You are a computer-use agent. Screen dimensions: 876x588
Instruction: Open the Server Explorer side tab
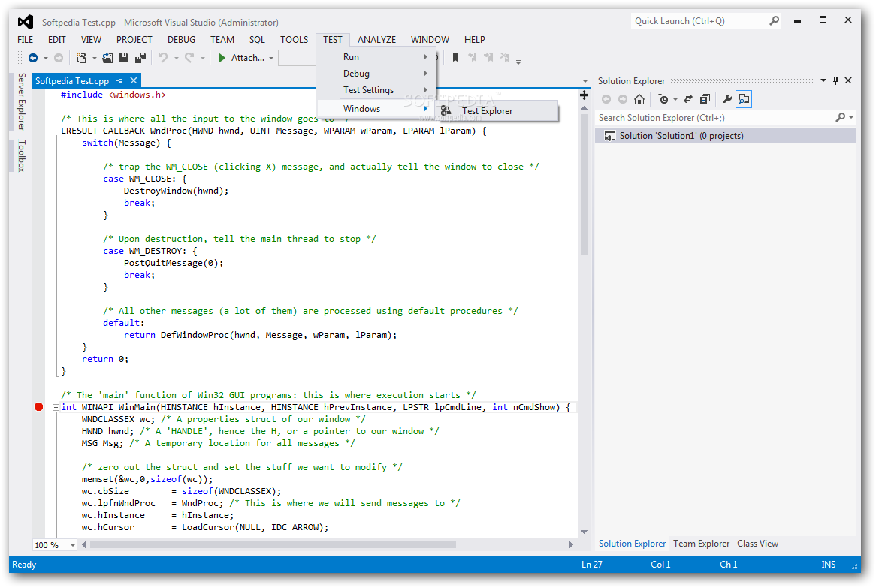[x=21, y=101]
